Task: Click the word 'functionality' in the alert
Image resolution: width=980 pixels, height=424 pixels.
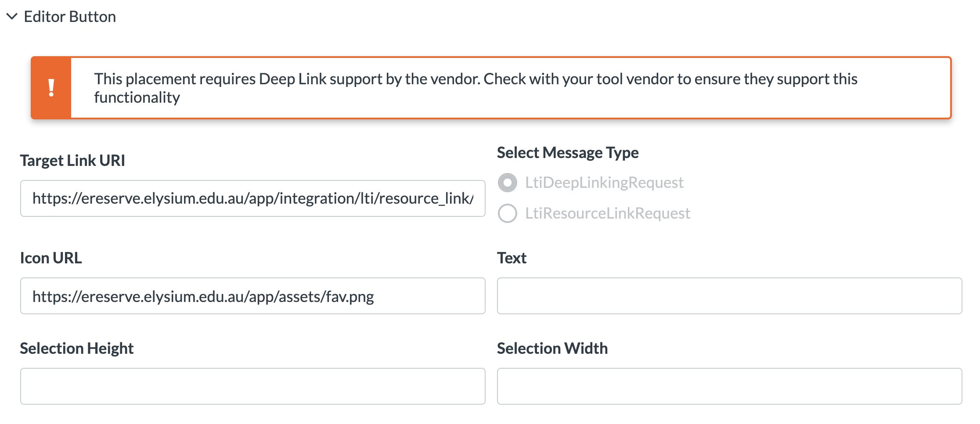Action: 137,97
